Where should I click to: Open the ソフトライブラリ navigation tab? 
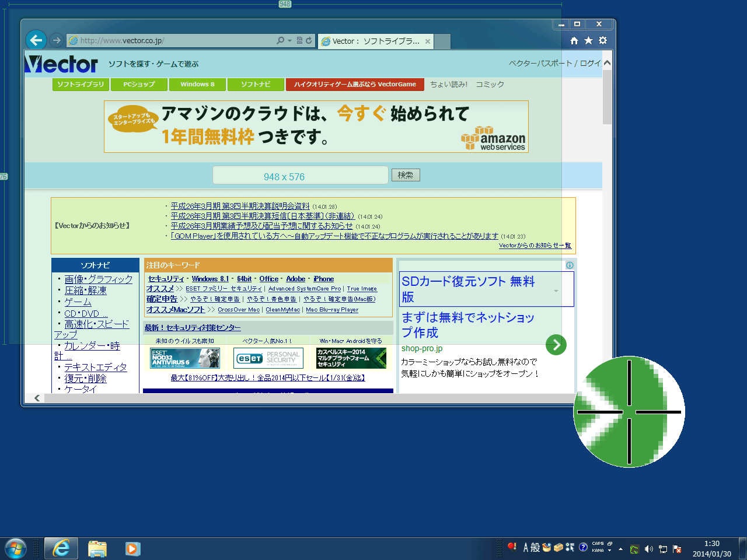[x=81, y=85]
